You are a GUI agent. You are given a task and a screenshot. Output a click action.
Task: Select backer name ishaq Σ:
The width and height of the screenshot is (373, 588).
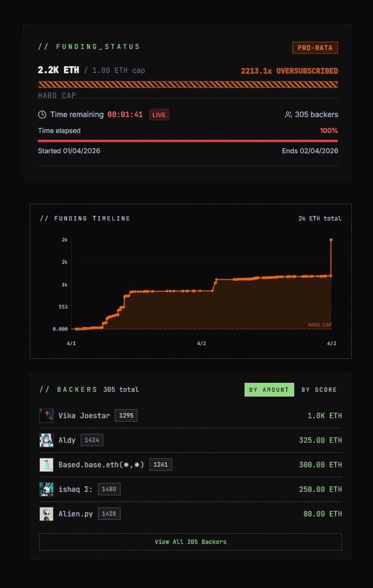pyautogui.click(x=76, y=489)
